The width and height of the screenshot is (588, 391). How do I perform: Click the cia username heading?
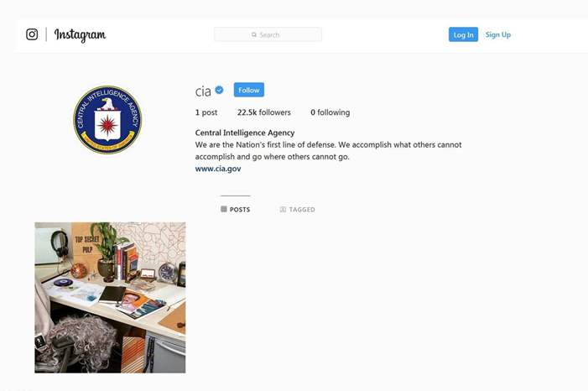pyautogui.click(x=203, y=91)
